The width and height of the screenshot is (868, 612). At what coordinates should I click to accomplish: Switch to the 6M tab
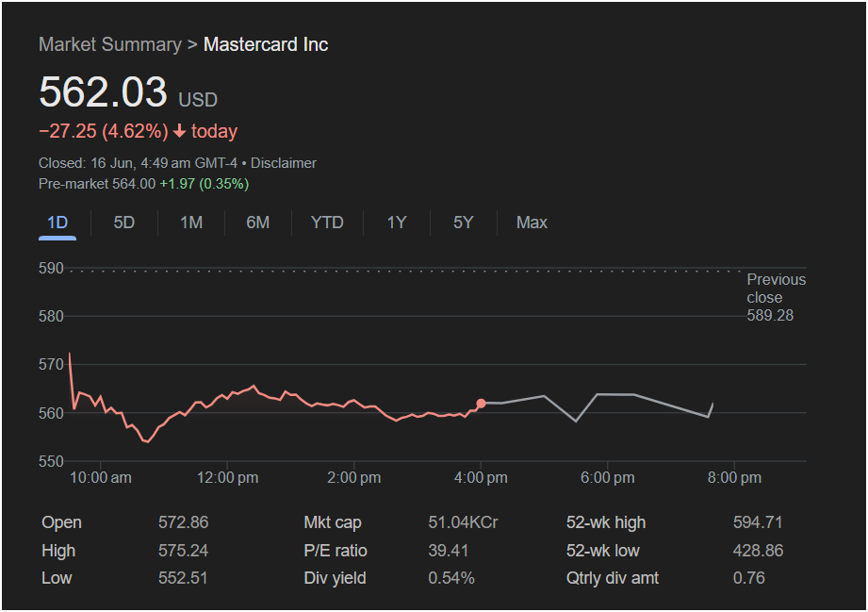pos(258,223)
